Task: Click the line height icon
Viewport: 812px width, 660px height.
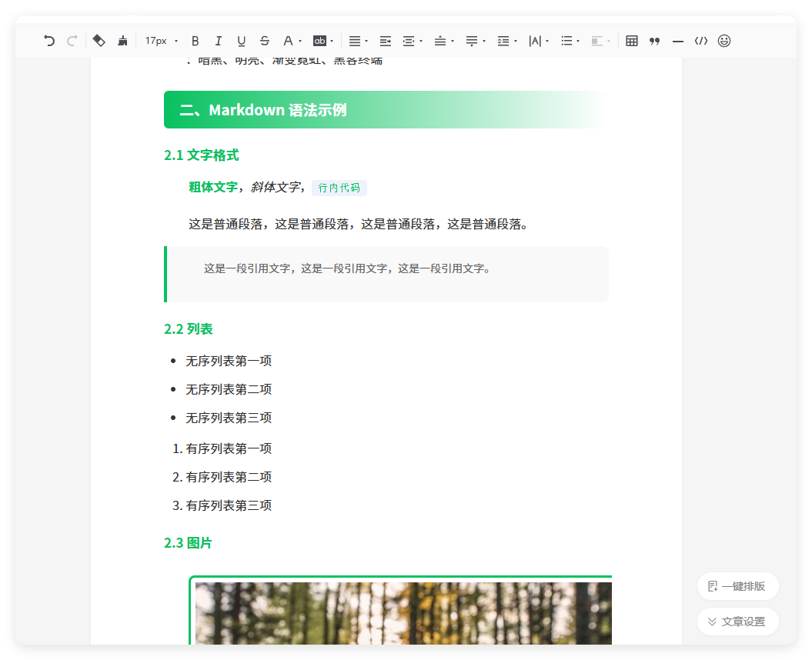Action: (x=503, y=41)
